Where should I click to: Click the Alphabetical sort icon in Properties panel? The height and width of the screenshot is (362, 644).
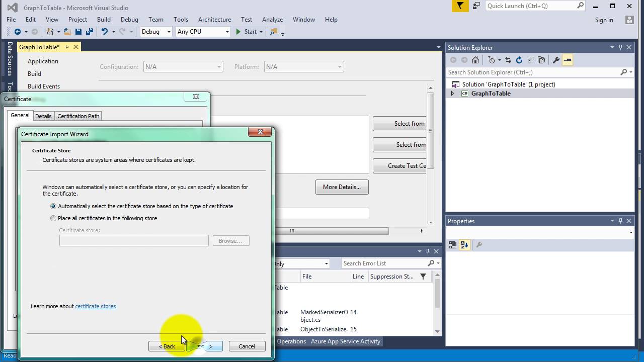464,245
